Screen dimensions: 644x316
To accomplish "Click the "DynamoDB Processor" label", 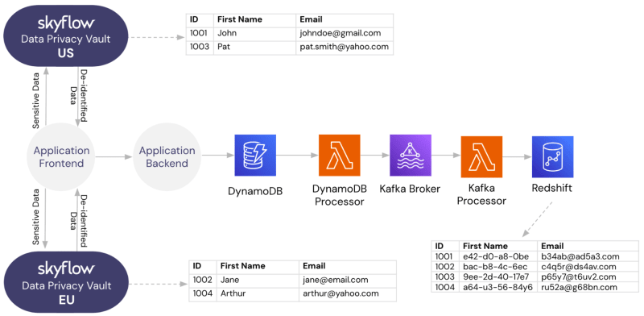I will (x=339, y=195).
